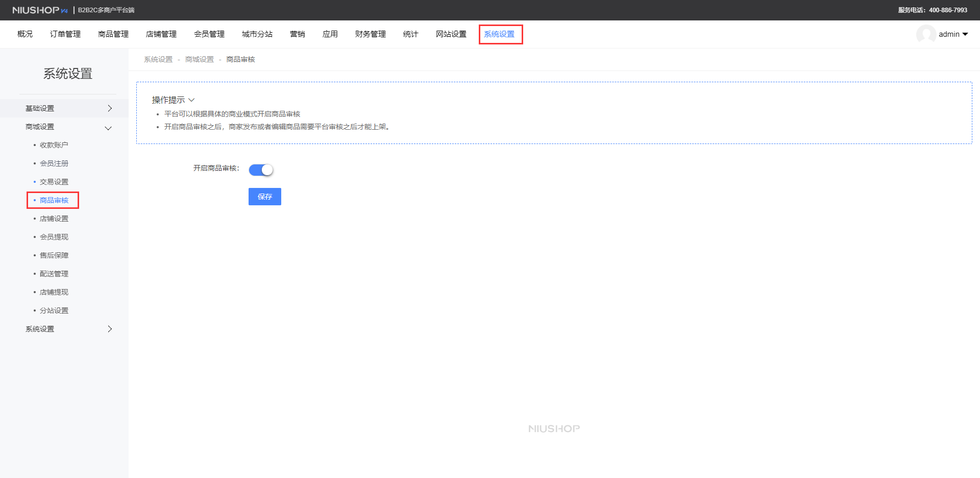Select 配送管理 in the sidebar

point(54,274)
